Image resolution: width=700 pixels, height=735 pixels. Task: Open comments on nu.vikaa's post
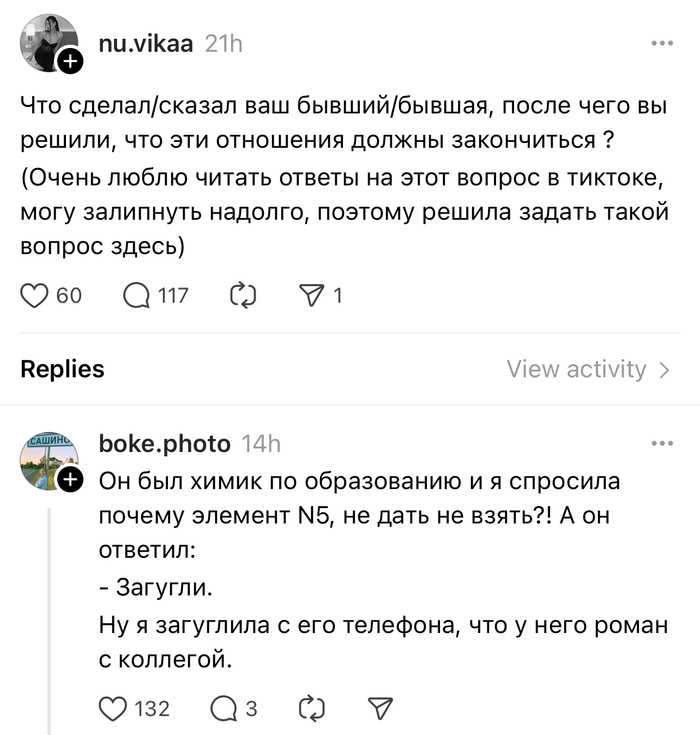135,295
